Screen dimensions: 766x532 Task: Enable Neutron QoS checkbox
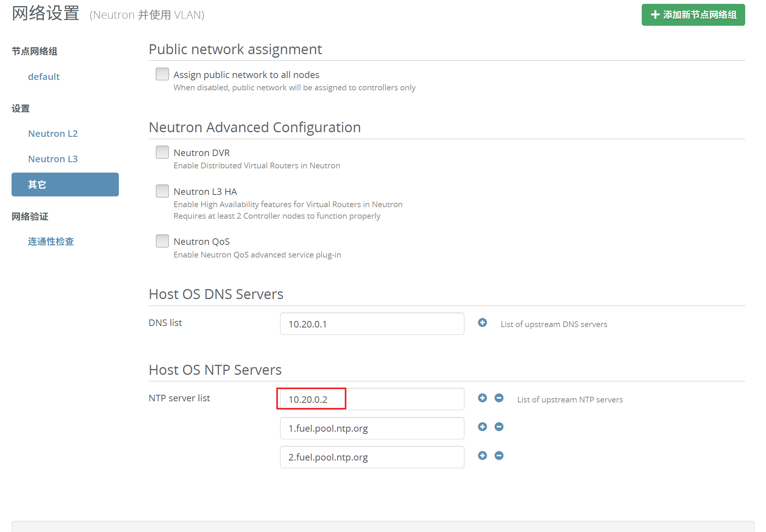162,241
